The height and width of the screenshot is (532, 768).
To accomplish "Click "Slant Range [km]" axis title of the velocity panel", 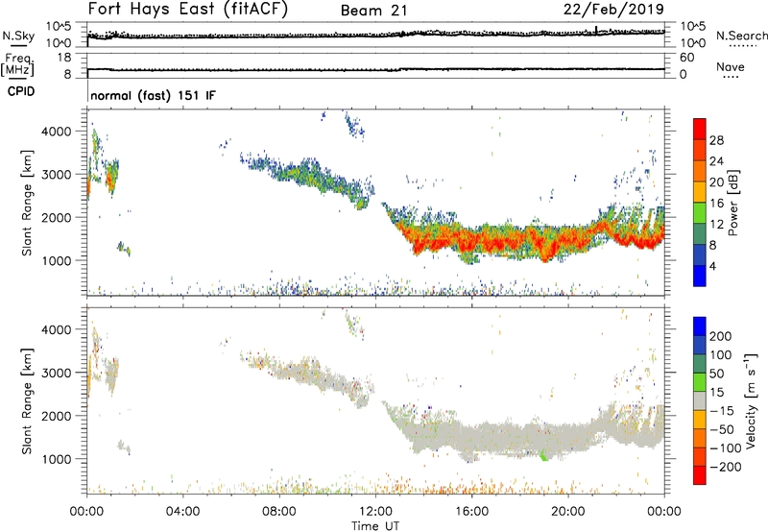I will click(x=27, y=401).
